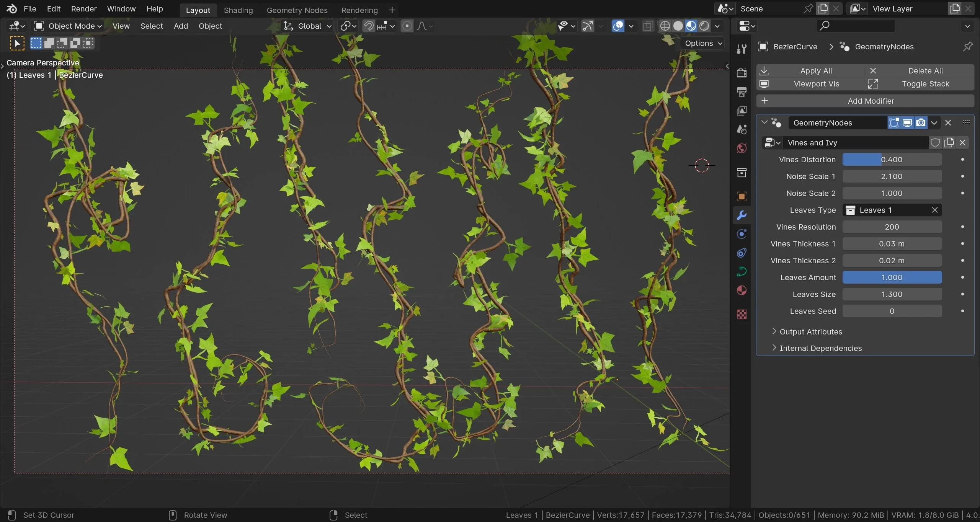Collapse the GeometryNodes modifier panel
The width and height of the screenshot is (980, 522).
coord(764,122)
